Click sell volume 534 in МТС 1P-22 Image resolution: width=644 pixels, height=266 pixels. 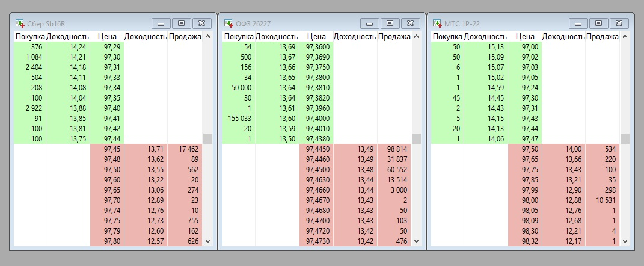pos(610,149)
